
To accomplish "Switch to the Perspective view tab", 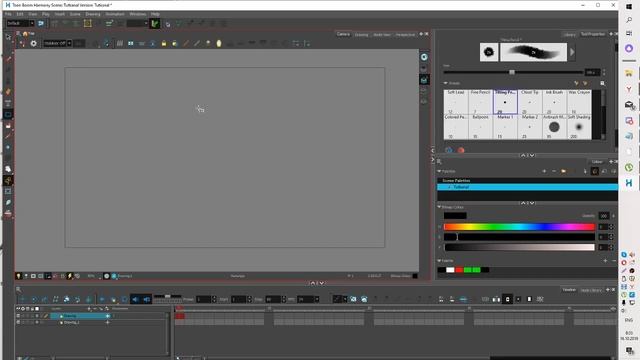I will 405,35.
